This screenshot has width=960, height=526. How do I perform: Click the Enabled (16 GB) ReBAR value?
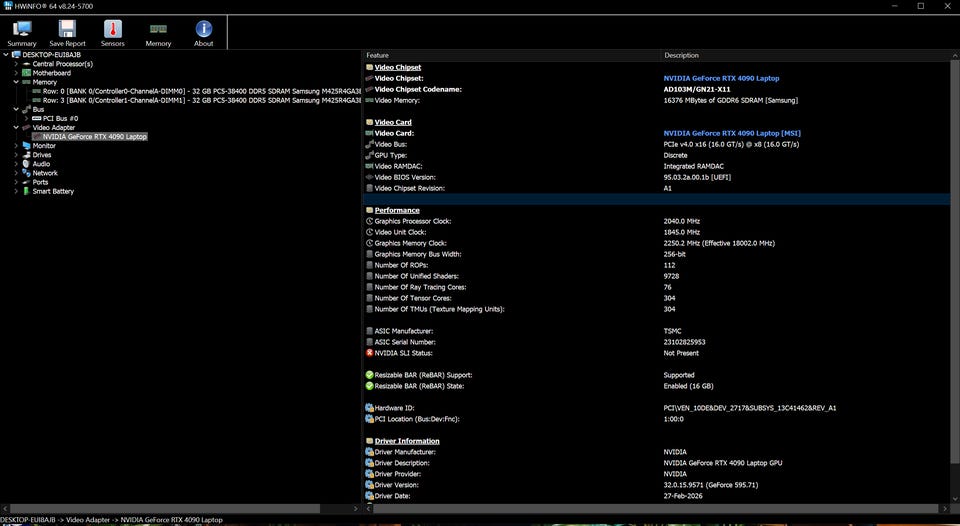(x=688, y=386)
